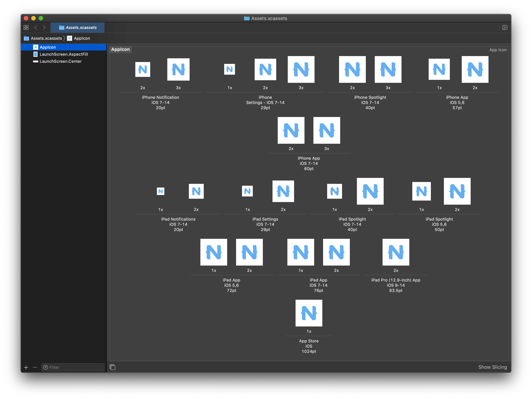Viewport: 532px width, 400px height.
Task: Select the 3x iPhone Notification icon slot
Action: pos(178,69)
